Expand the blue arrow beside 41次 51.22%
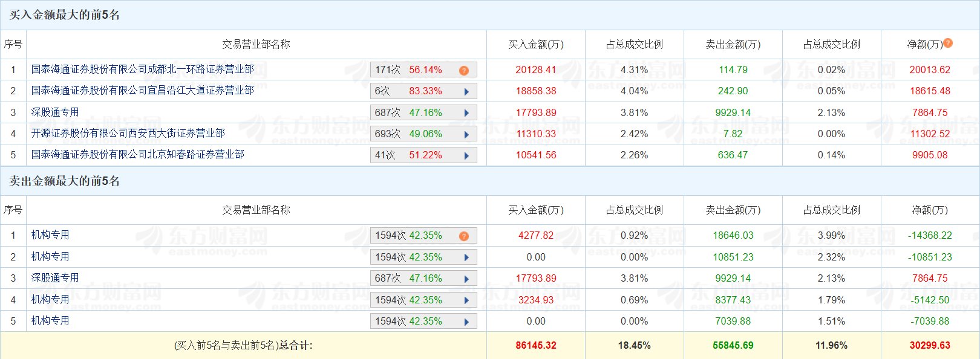The height and width of the screenshot is (359, 980). (466, 155)
